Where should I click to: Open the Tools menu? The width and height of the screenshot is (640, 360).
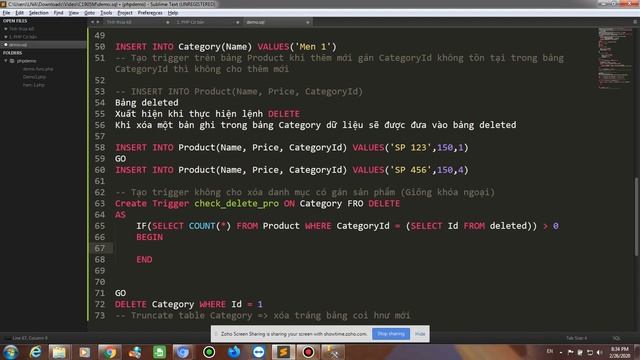[x=106, y=13]
